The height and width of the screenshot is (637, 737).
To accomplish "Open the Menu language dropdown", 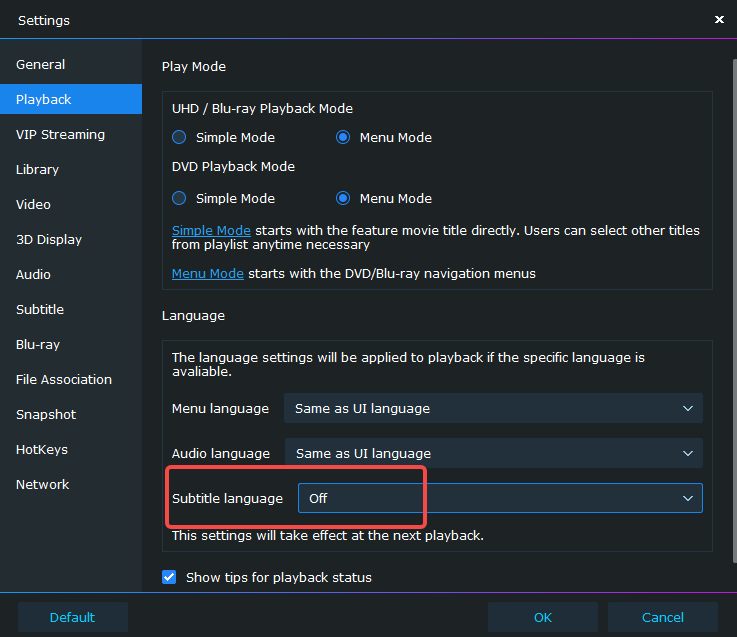I will [x=493, y=408].
